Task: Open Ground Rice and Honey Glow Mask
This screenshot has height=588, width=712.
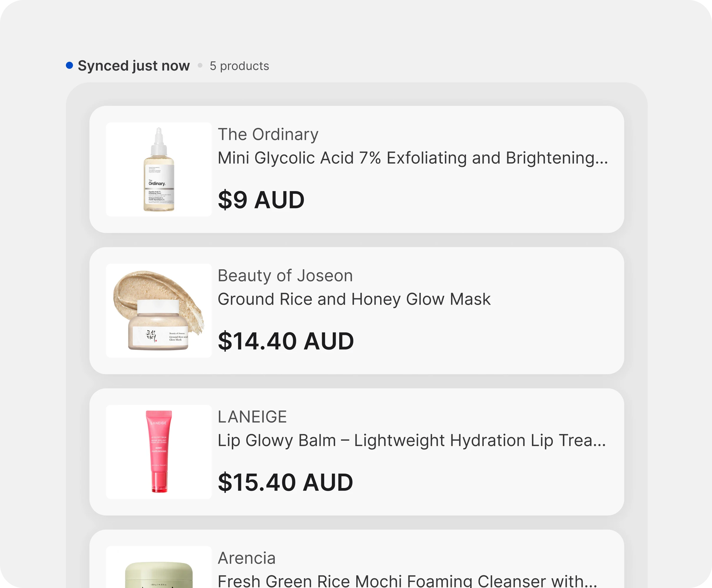Action: click(x=354, y=299)
